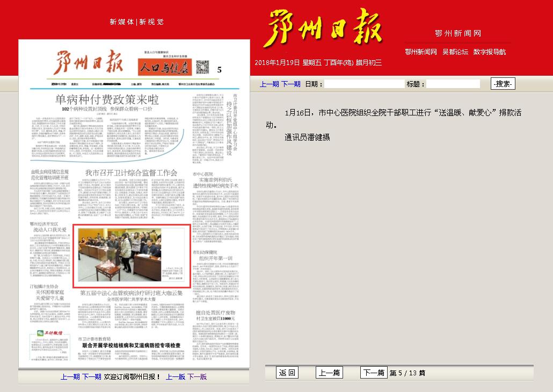This screenshot has width=553, height=392.
Task: Click the page number 5 on the masthead
Action: 220,70
